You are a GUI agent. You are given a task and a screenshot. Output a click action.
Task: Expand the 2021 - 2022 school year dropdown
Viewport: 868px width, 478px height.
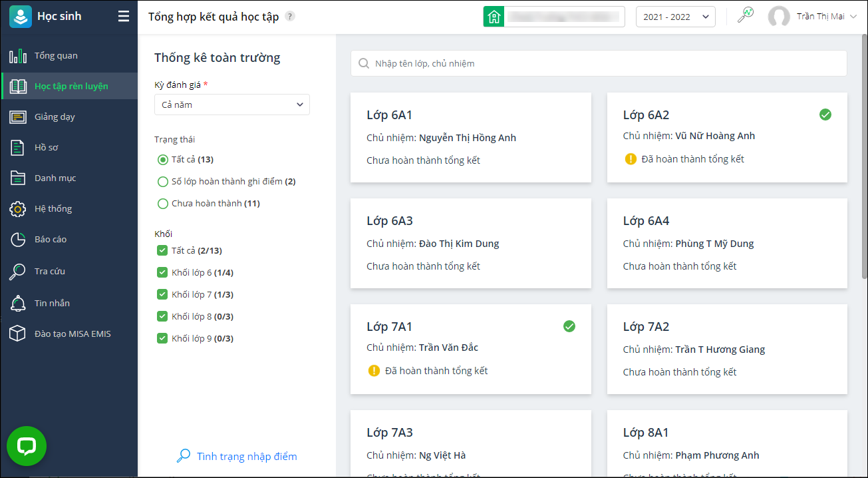[x=675, y=17]
